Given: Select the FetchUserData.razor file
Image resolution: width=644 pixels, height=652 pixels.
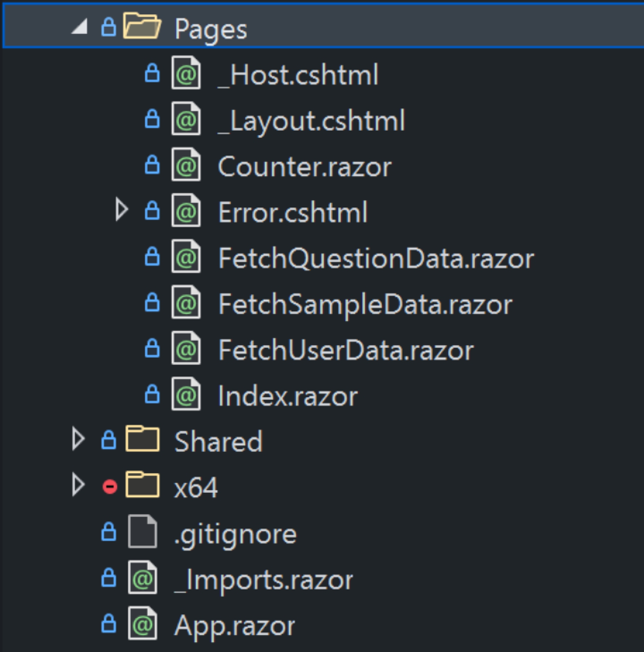Looking at the screenshot, I should [346, 350].
